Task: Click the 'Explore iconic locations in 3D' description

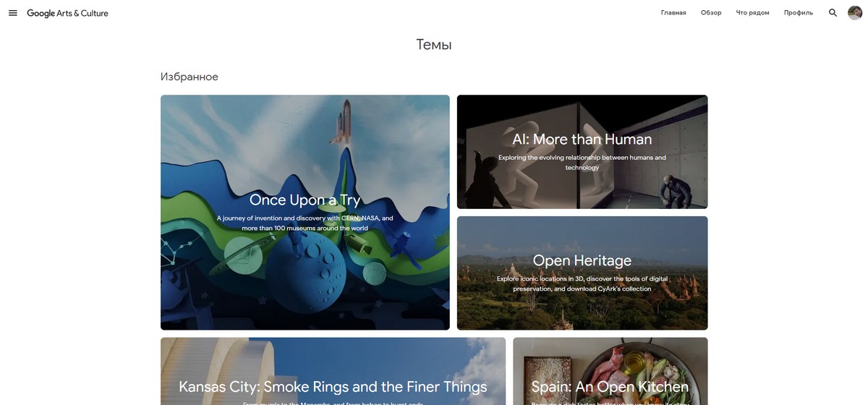Action: click(x=582, y=283)
